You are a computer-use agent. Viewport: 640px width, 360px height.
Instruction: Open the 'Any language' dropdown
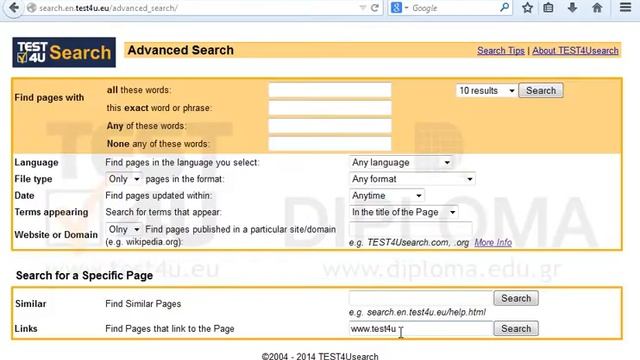coord(401,162)
